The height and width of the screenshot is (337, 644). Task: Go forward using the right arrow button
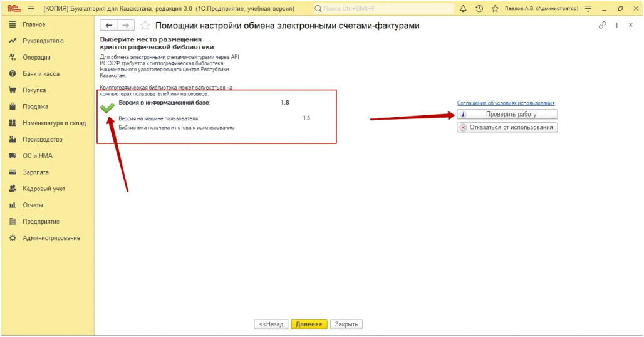[x=125, y=26]
